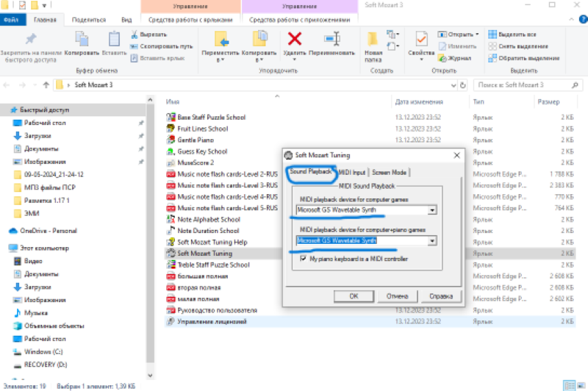
Task: Switch to the Screen Mode tab
Action: coord(390,173)
